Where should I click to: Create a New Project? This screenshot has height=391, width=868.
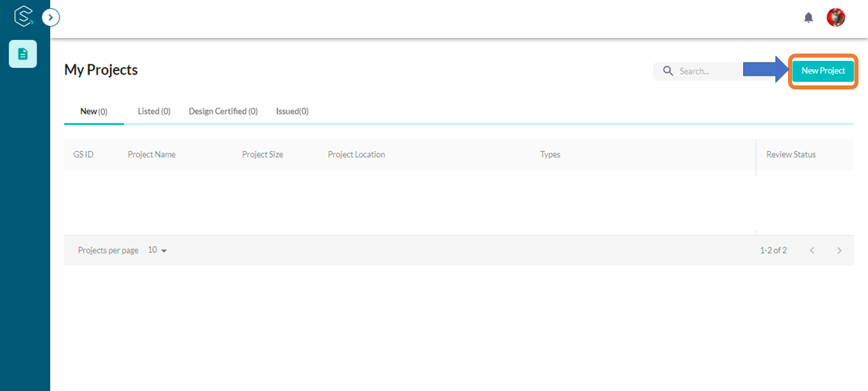pyautogui.click(x=823, y=70)
